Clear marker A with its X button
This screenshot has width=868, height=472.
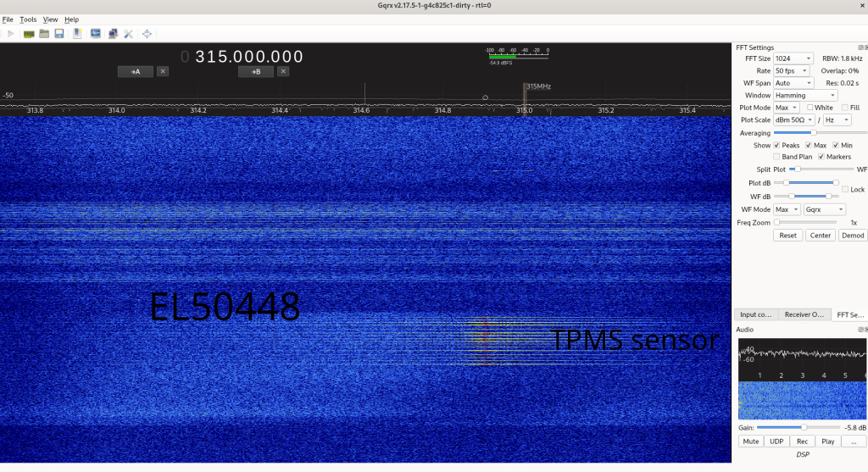163,71
